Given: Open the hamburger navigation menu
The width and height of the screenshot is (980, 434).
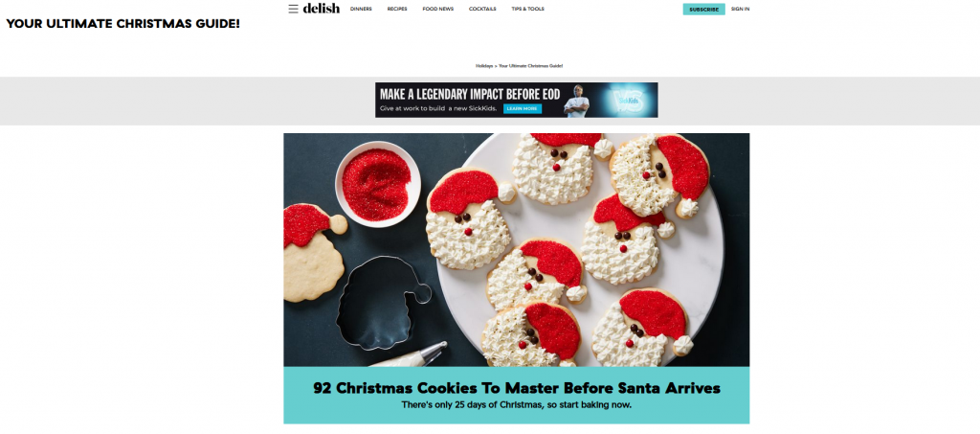Looking at the screenshot, I should pos(293,9).
